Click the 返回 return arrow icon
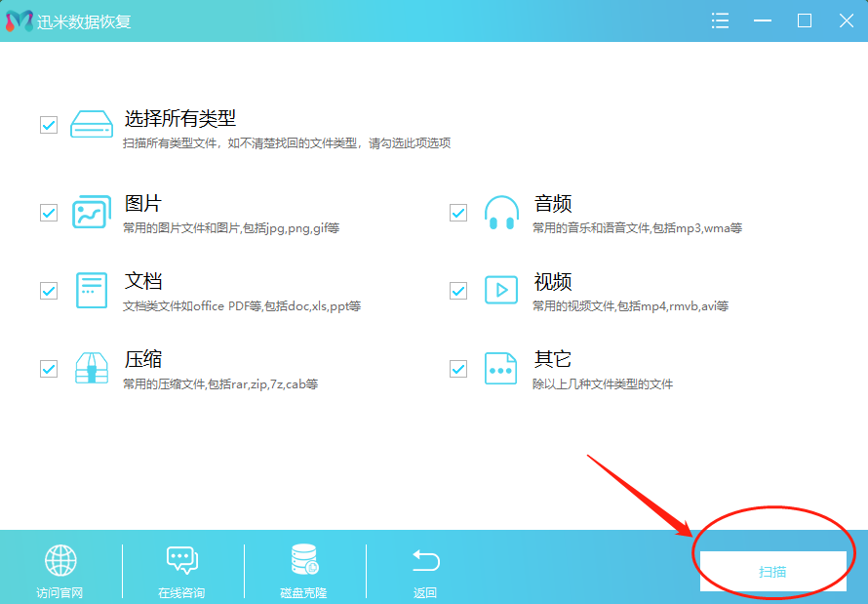The width and height of the screenshot is (868, 604). [x=425, y=559]
